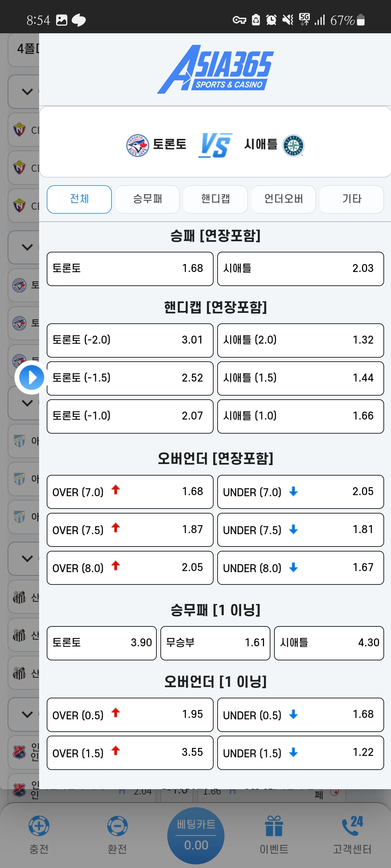Tap the Toronto Blue Jays team logo
Image resolution: width=391 pixels, height=868 pixels.
point(137,145)
